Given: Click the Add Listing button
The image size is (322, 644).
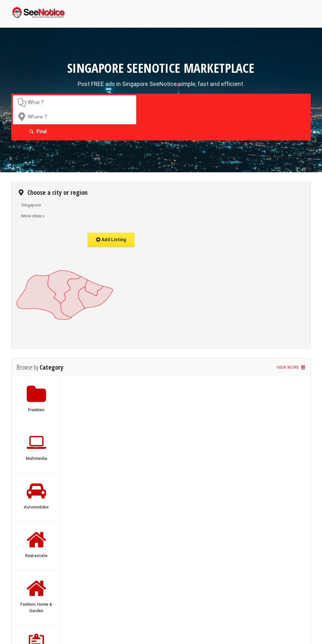Looking at the screenshot, I should pyautogui.click(x=111, y=240).
